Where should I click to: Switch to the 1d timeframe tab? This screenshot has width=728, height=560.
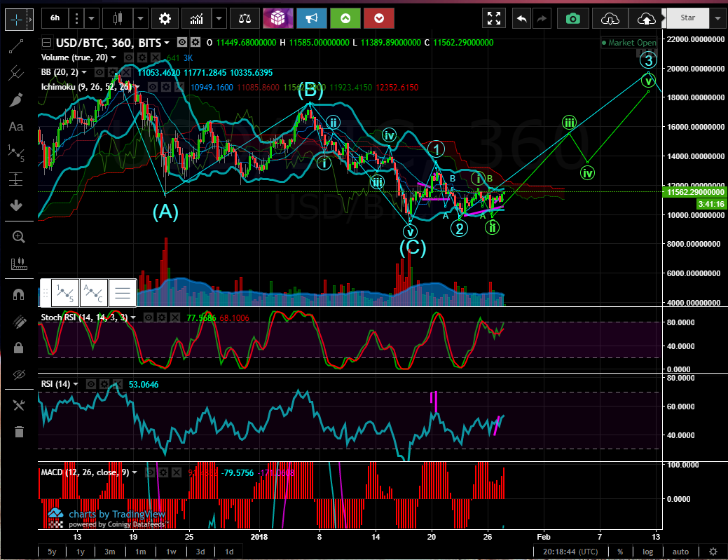(x=229, y=552)
